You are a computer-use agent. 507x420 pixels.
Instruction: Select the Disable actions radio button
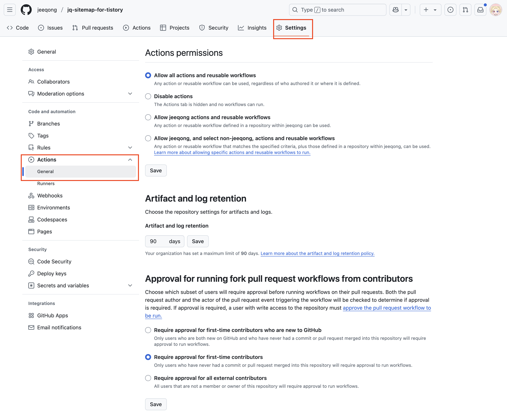point(148,96)
